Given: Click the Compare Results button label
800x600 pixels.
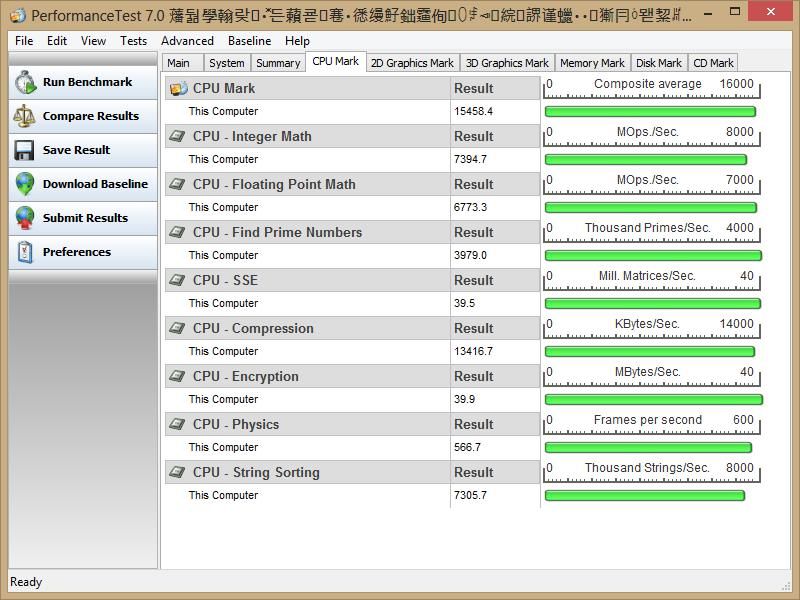Looking at the screenshot, I should pos(91,116).
